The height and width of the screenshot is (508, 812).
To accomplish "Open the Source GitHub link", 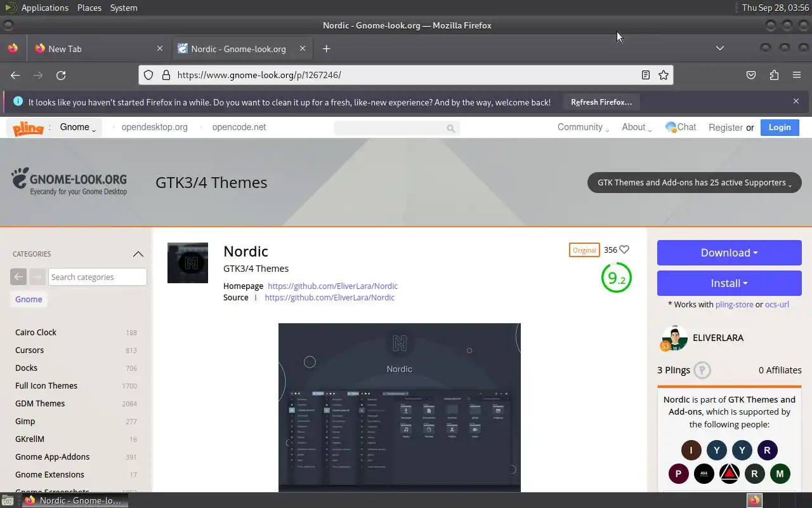I will (x=329, y=297).
